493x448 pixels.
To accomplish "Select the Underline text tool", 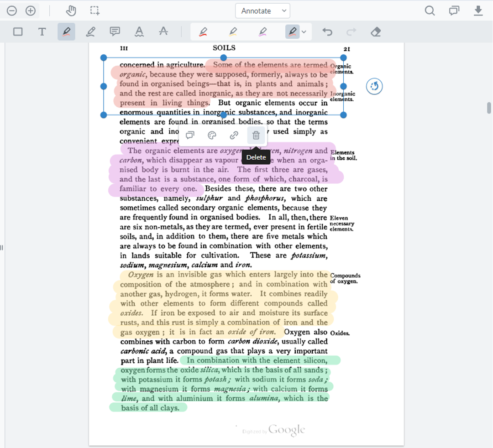I will coord(139,31).
